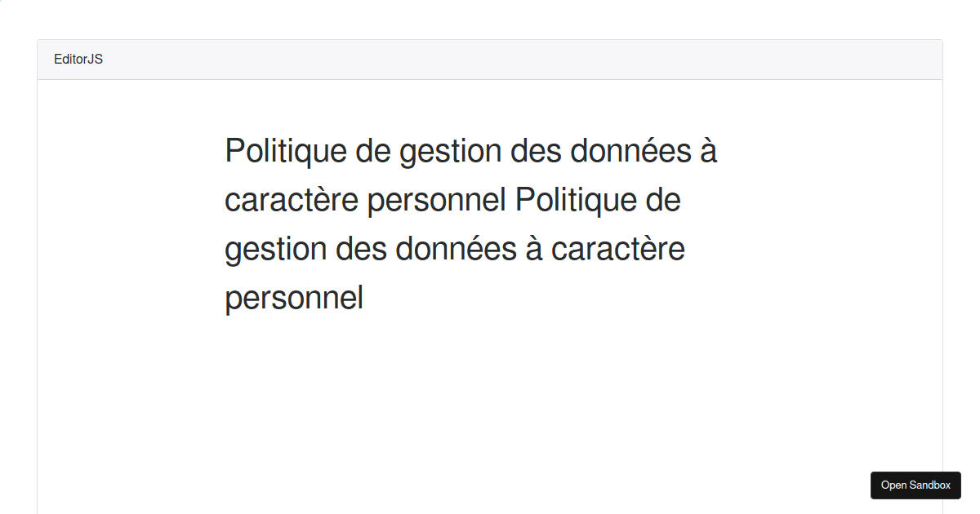Click "des" on the first heading line
Viewport: 980px width, 514px height.
tap(535, 152)
